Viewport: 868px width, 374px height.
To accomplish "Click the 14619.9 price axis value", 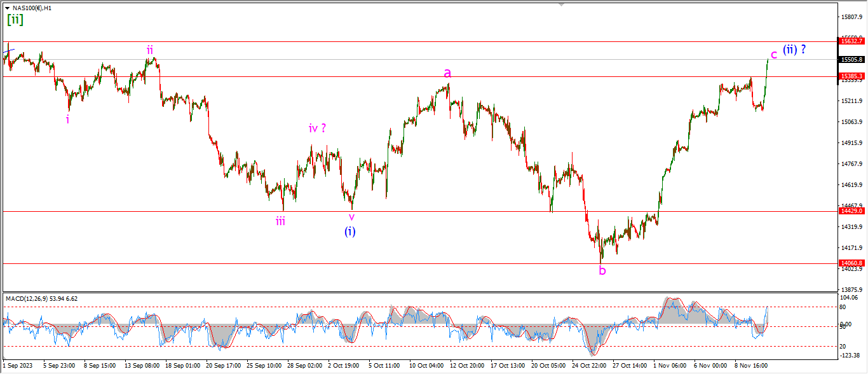I will coord(851,184).
